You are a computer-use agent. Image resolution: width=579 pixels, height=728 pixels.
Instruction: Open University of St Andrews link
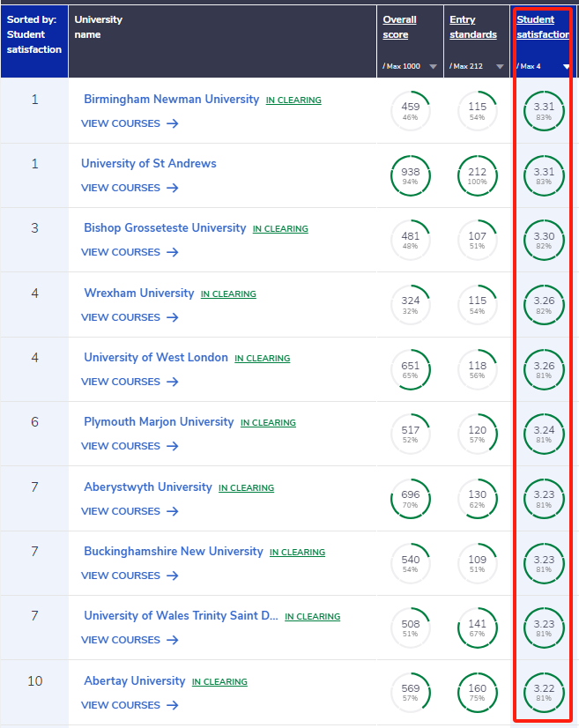(149, 163)
